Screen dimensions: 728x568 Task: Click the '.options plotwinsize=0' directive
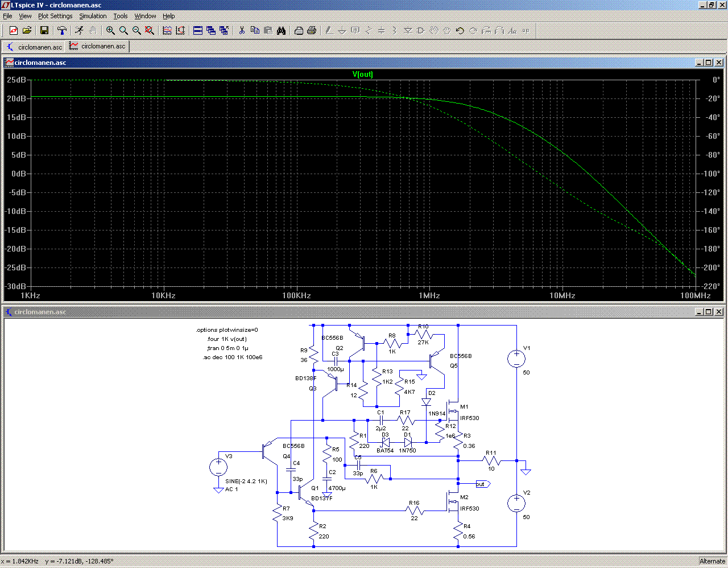tap(227, 330)
